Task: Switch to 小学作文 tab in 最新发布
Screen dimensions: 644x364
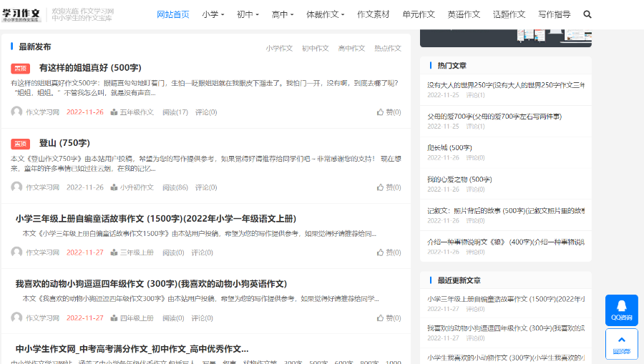Action: point(279,49)
